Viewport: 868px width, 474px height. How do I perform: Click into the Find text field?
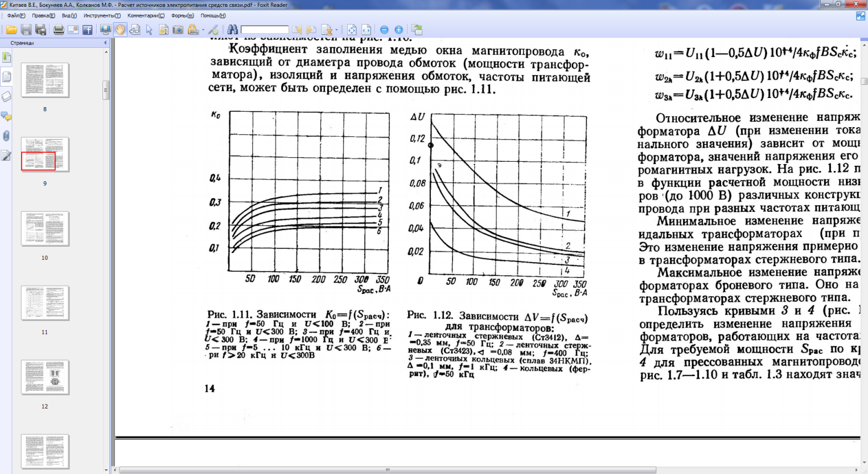point(265,30)
